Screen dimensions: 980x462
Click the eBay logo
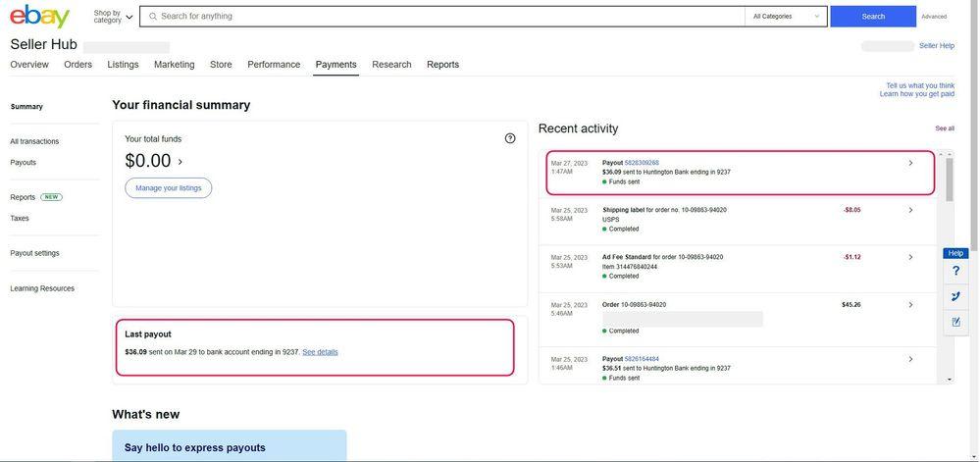(x=39, y=17)
